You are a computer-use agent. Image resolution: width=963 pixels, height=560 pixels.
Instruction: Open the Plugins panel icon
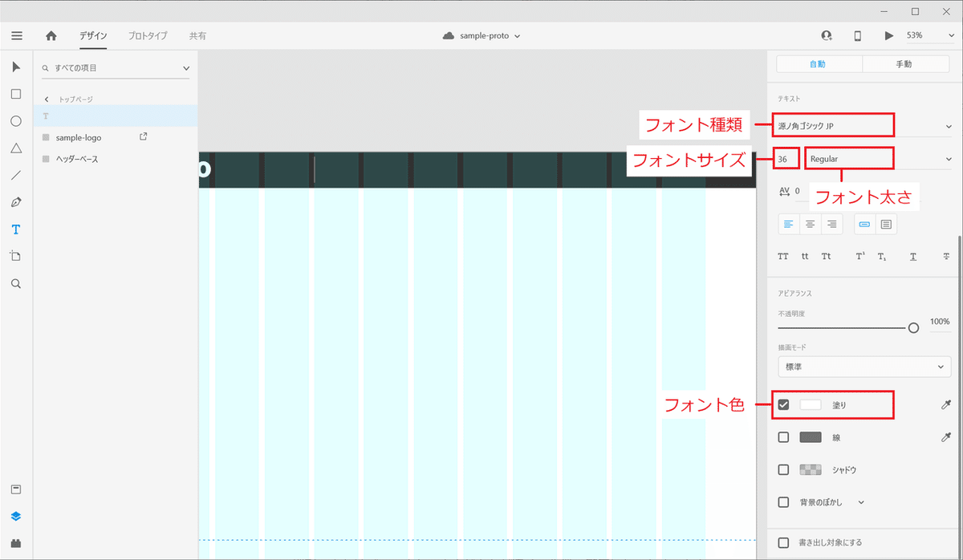coord(16,543)
